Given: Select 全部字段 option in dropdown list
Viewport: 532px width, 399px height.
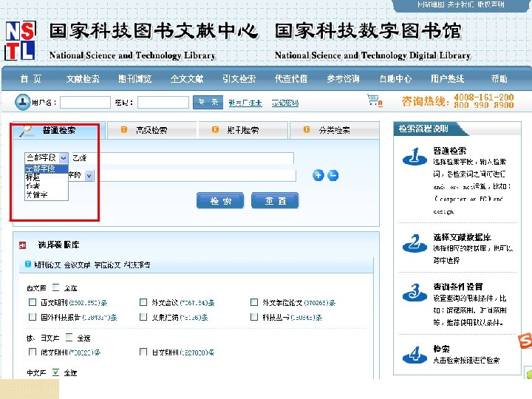Looking at the screenshot, I should (x=47, y=168).
